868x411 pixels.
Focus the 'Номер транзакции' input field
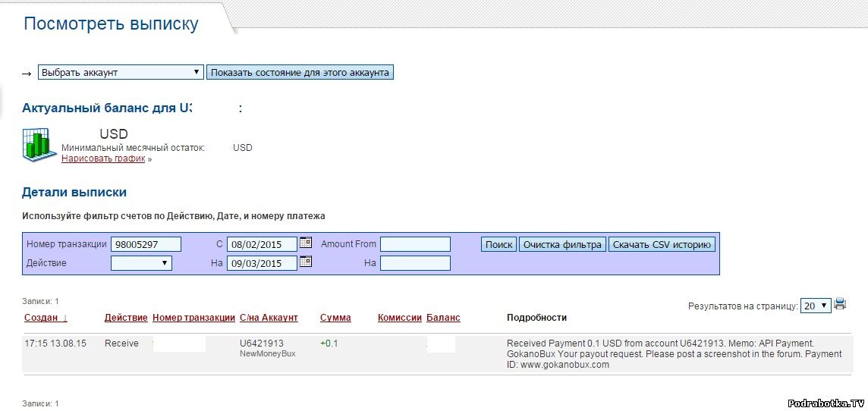146,244
